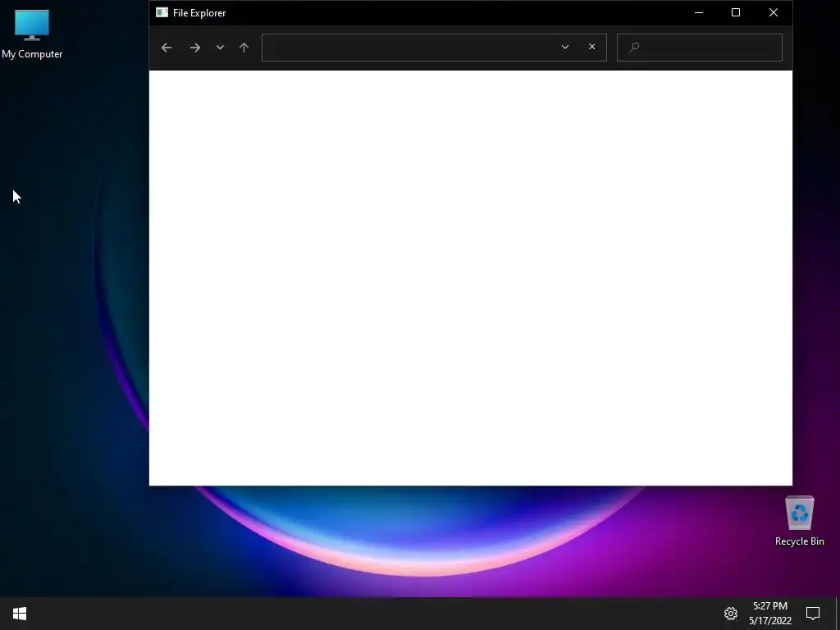The width and height of the screenshot is (840, 630).
Task: Close the File Explorer window
Action: point(773,12)
